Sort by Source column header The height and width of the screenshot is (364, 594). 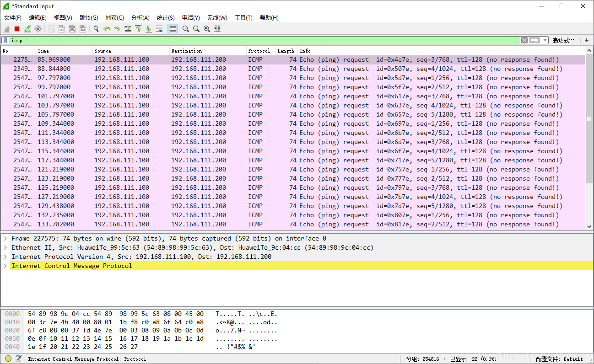click(131, 51)
